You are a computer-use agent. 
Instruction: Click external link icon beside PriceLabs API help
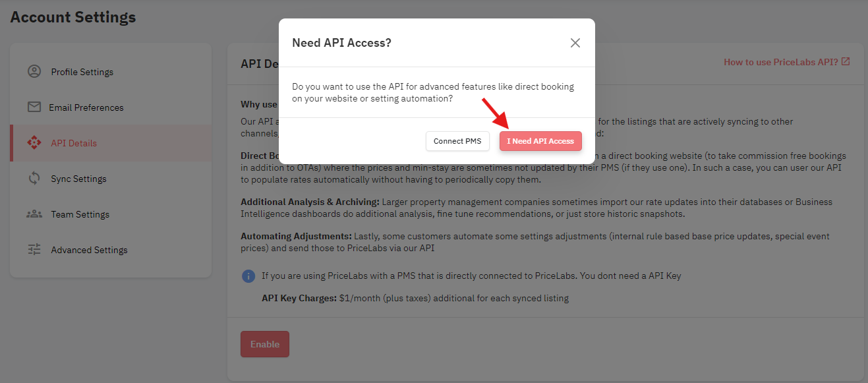click(846, 61)
